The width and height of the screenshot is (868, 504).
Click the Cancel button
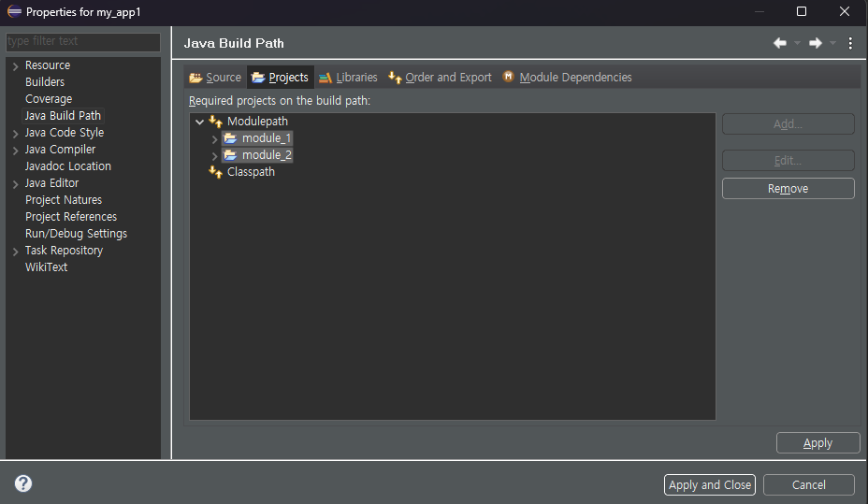(809, 485)
